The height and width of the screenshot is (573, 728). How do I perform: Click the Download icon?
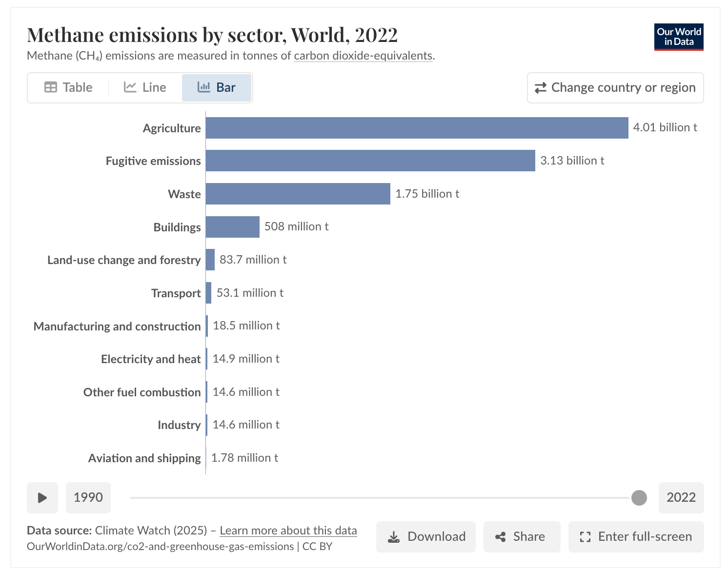[393, 536]
